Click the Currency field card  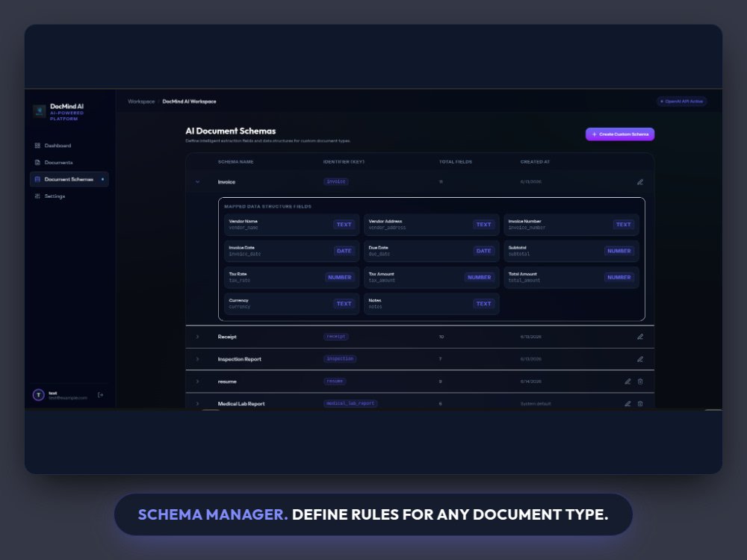(x=291, y=304)
